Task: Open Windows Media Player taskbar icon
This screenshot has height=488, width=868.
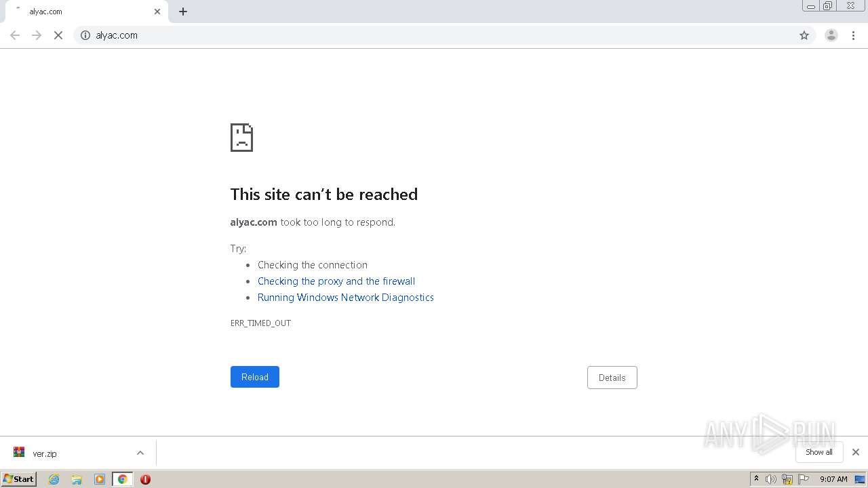Action: tap(100, 479)
